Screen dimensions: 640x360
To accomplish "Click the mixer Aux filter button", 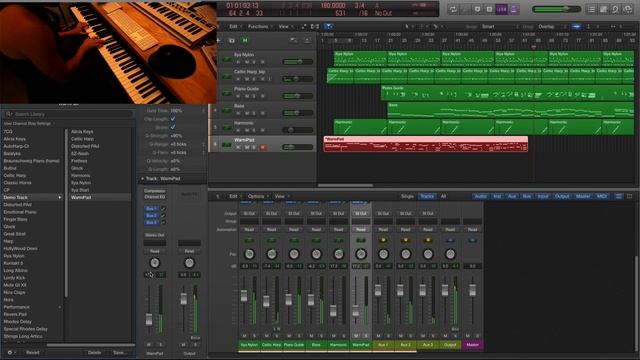I will 512,196.
